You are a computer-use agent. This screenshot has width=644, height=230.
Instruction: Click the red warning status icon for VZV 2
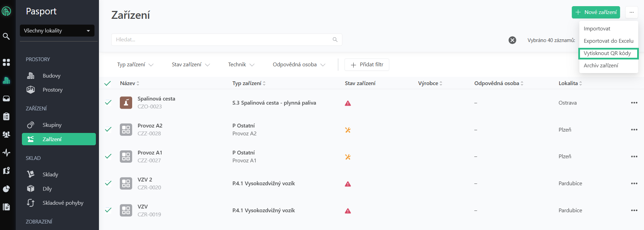pos(348,184)
